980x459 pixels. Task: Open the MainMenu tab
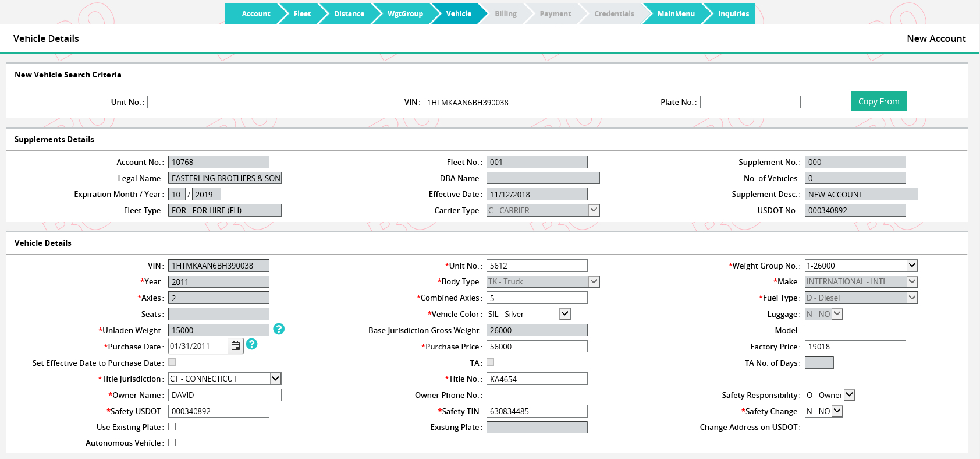(676, 14)
